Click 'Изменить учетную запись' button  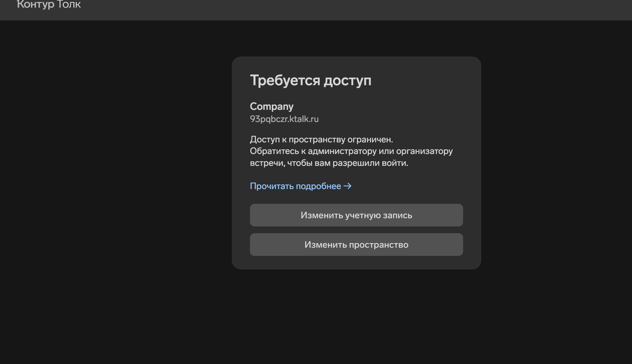click(356, 215)
